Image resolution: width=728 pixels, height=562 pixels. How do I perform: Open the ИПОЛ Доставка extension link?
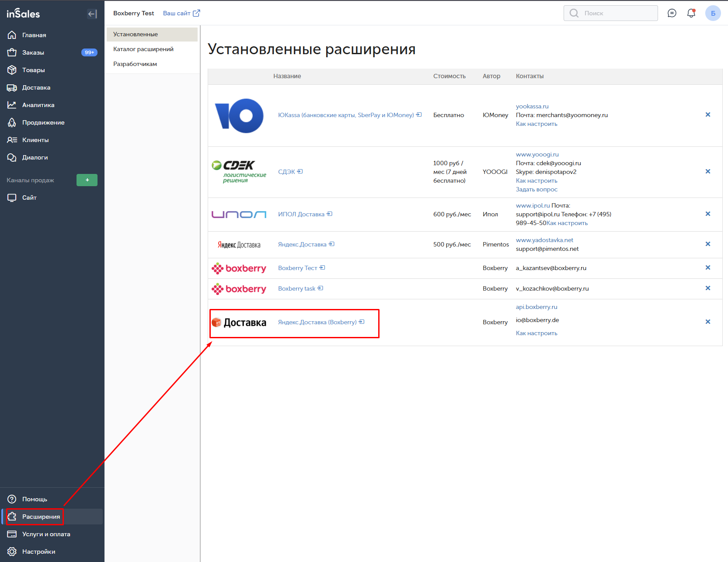(x=301, y=214)
